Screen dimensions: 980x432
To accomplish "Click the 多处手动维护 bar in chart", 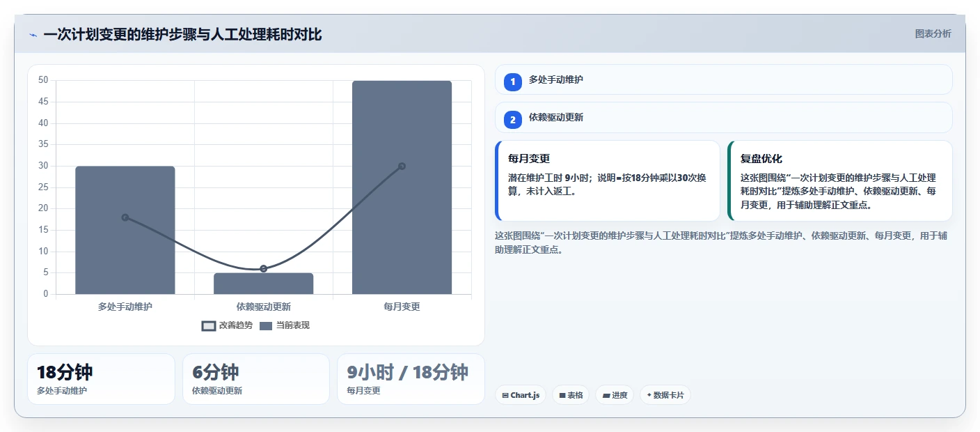I will (x=125, y=230).
